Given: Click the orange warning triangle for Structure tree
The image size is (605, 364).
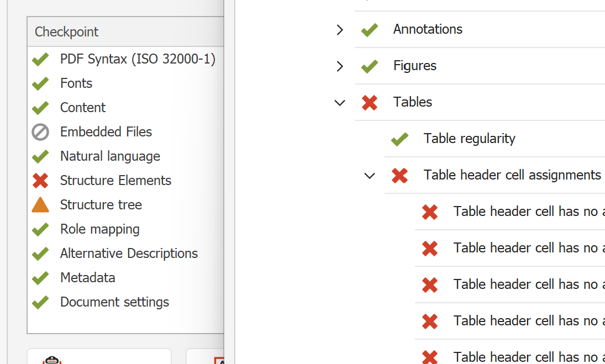Looking at the screenshot, I should coord(40,205).
